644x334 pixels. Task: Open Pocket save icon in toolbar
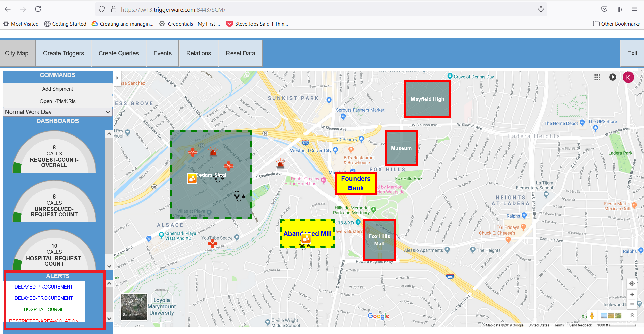pyautogui.click(x=604, y=9)
